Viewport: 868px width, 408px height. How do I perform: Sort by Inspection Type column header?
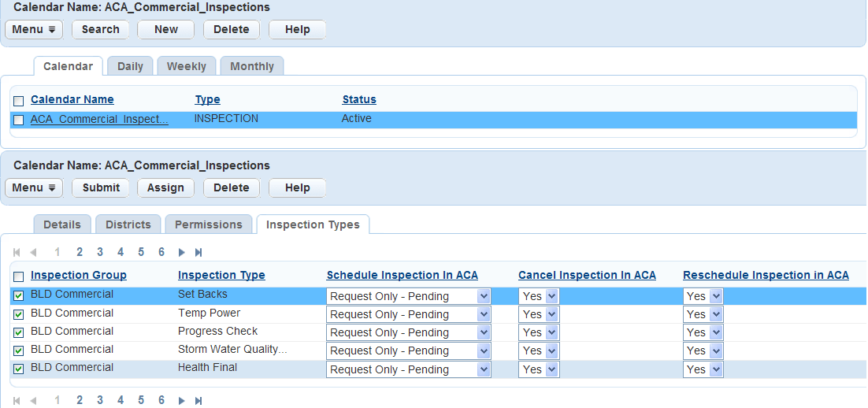221,275
